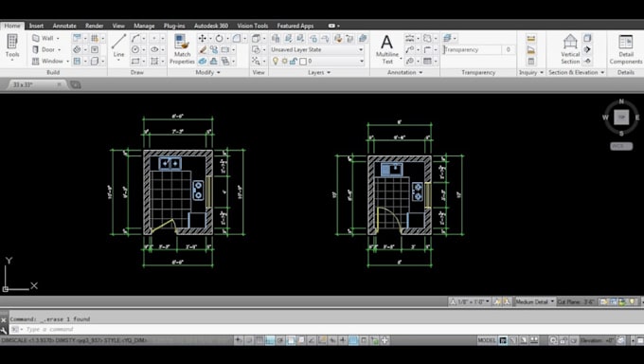Click the Copy tool in Modify panel
The image size is (644, 364).
214,50
